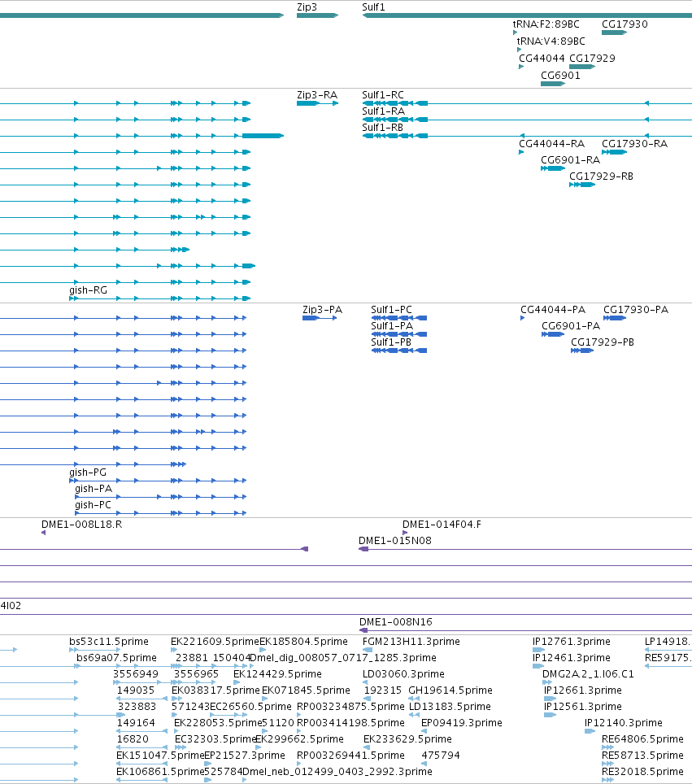This screenshot has height=784, width=692.
Task: Select the CG6901-PA protein feature
Action: click(553, 334)
